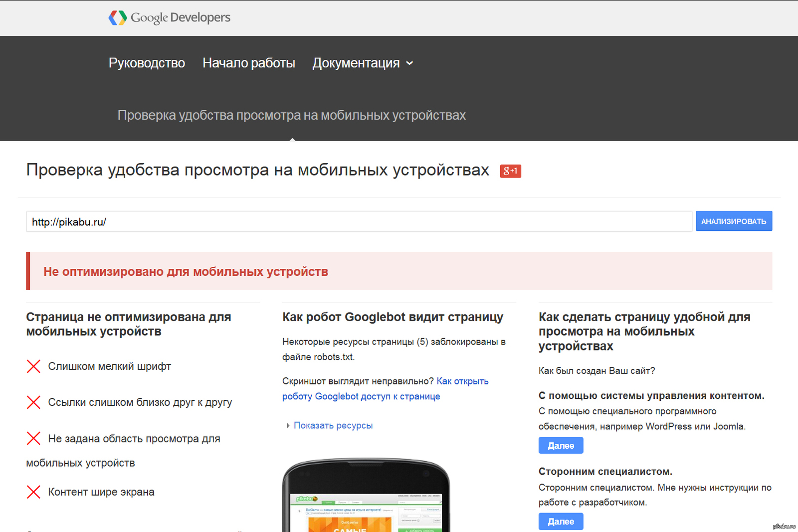This screenshot has width=798, height=532.
Task: Select the mobile-friendly test tab in dark header
Action: pos(292,115)
